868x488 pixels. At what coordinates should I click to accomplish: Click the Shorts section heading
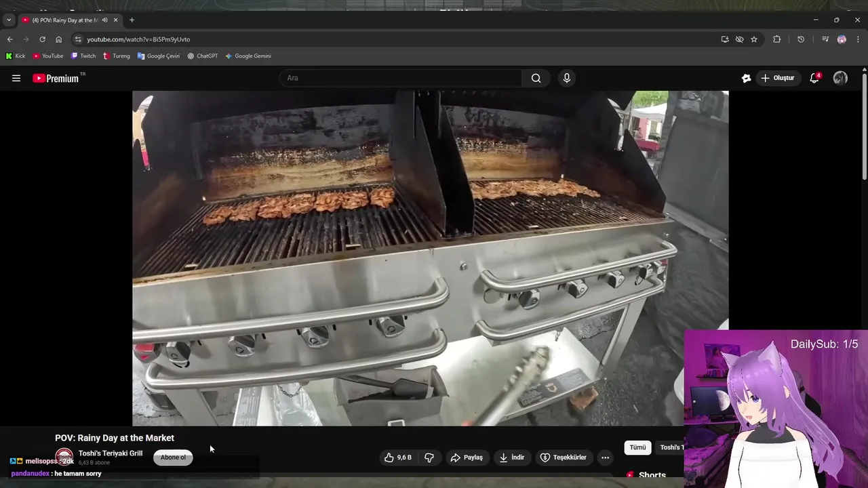coord(652,475)
